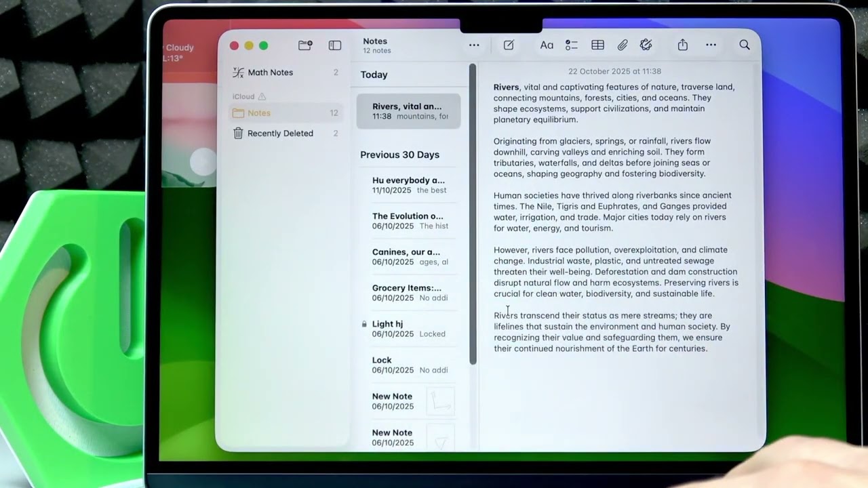
Task: Click into paragraph starting 'Human societies have thrived'
Action: coord(612,211)
